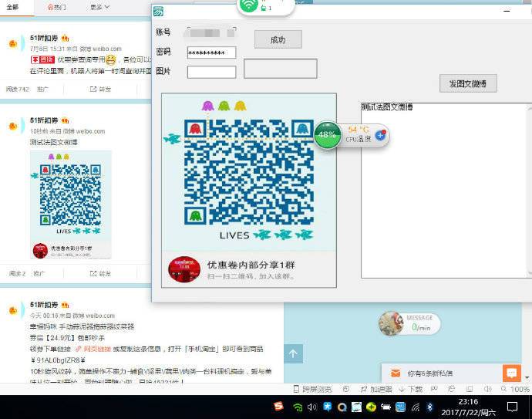532x419 pixels.
Task: Click the battery tray icon
Action: pos(386,407)
